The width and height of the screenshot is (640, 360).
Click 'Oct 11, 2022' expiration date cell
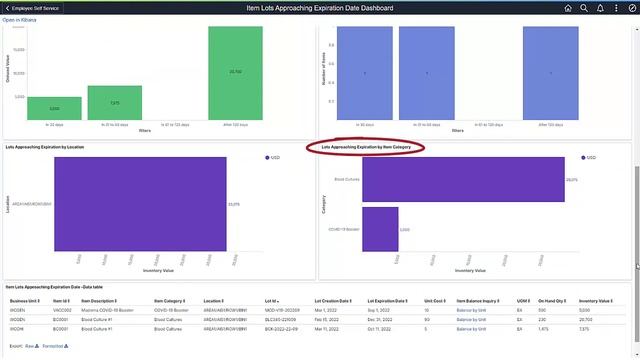(x=379, y=329)
